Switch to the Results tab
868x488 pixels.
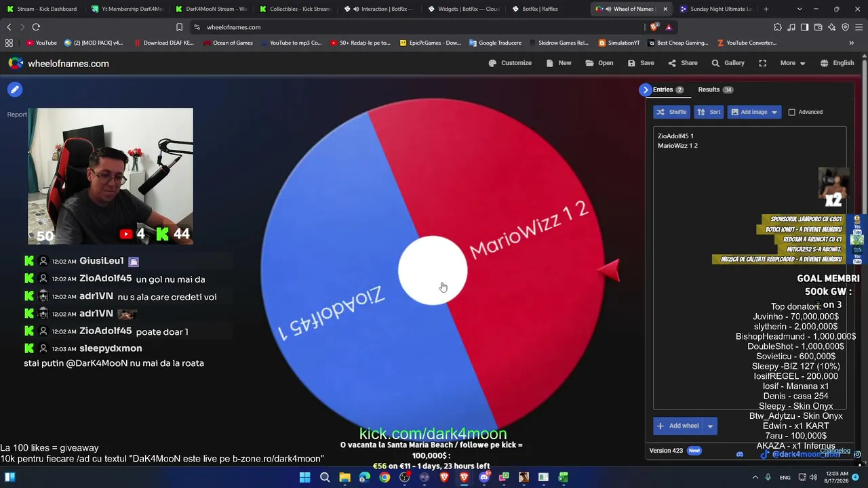tap(715, 89)
